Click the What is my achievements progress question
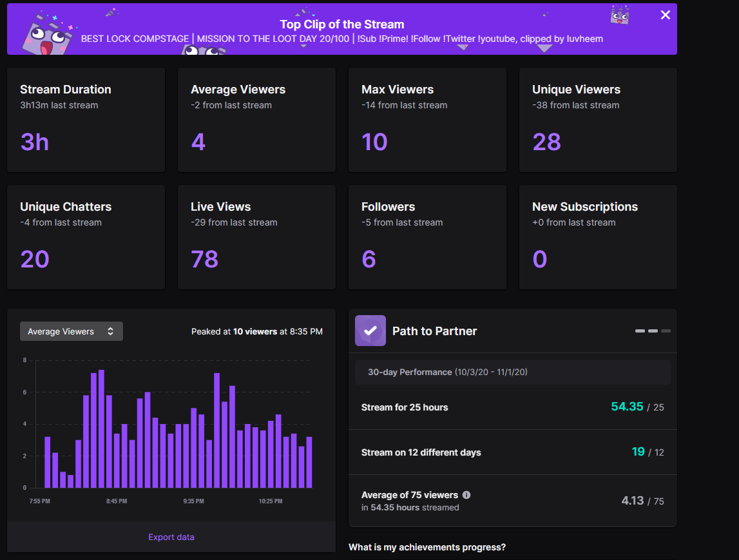Viewport: 739px width, 560px height. point(427,547)
